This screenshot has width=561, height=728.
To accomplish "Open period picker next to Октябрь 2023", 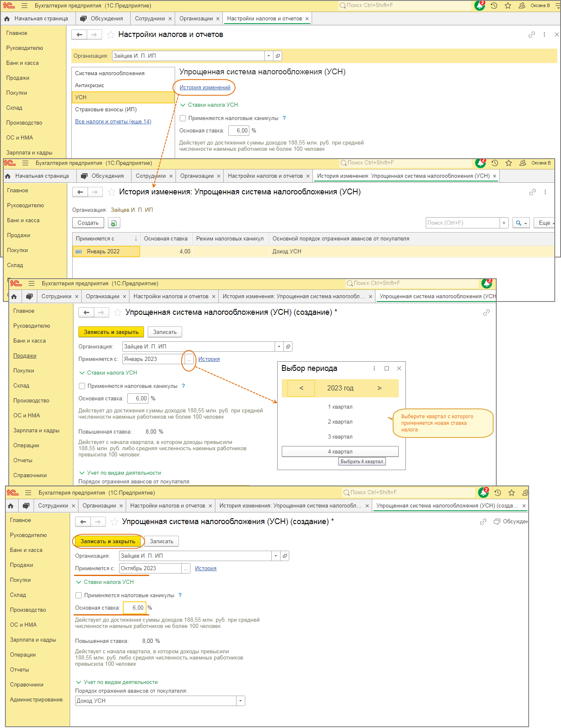I will (185, 569).
